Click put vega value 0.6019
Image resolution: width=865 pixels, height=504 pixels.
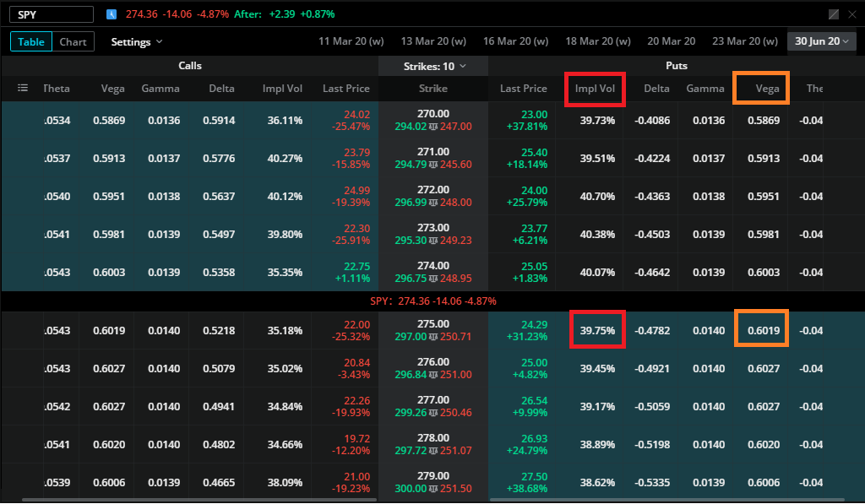click(764, 330)
